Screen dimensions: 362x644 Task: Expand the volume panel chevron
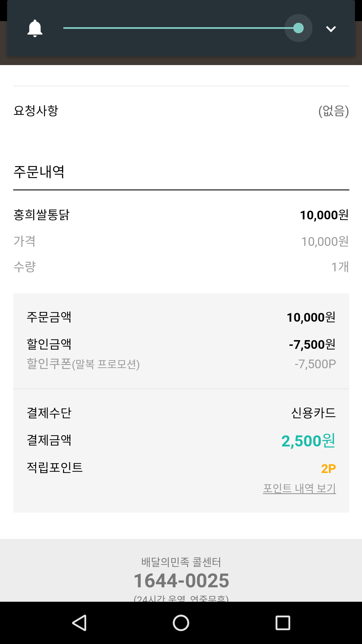point(331,29)
